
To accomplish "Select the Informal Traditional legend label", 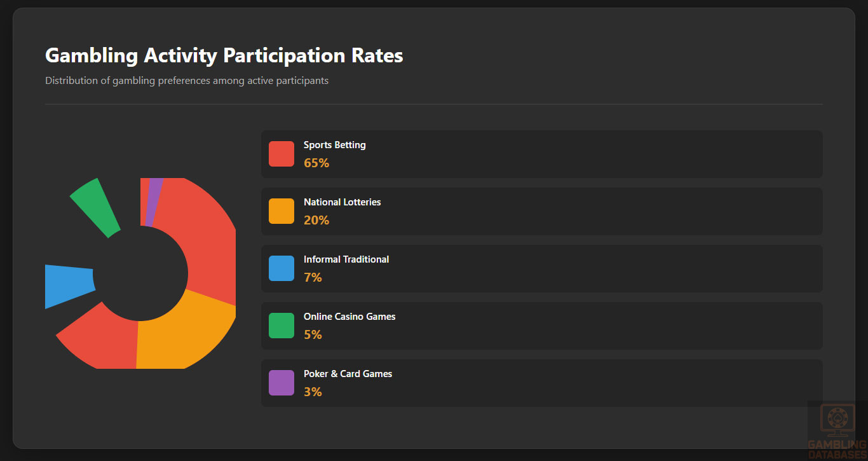I will [x=346, y=259].
